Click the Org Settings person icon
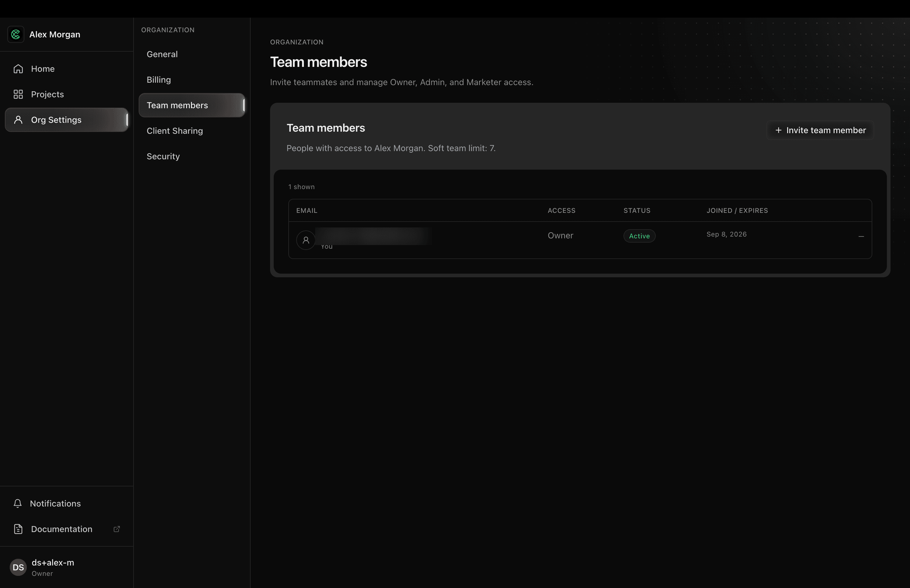 pyautogui.click(x=18, y=120)
